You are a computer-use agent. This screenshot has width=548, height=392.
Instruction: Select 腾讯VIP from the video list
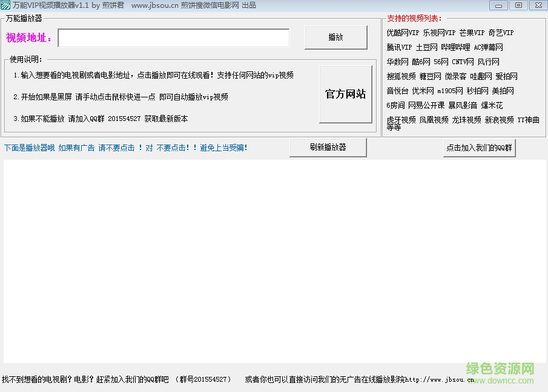(399, 47)
